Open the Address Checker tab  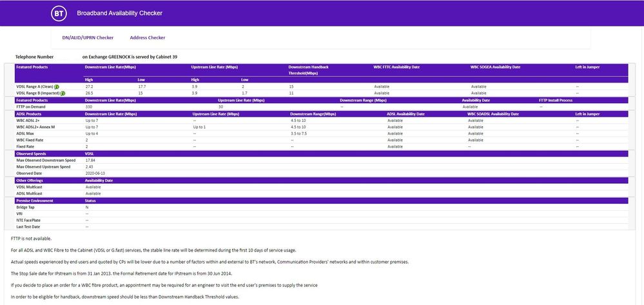(148, 37)
